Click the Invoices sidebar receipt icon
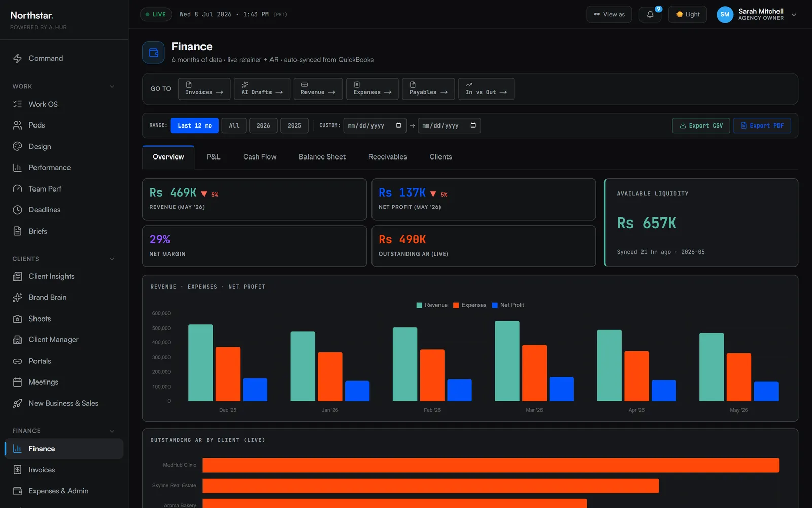This screenshot has height=508, width=812. [17, 470]
